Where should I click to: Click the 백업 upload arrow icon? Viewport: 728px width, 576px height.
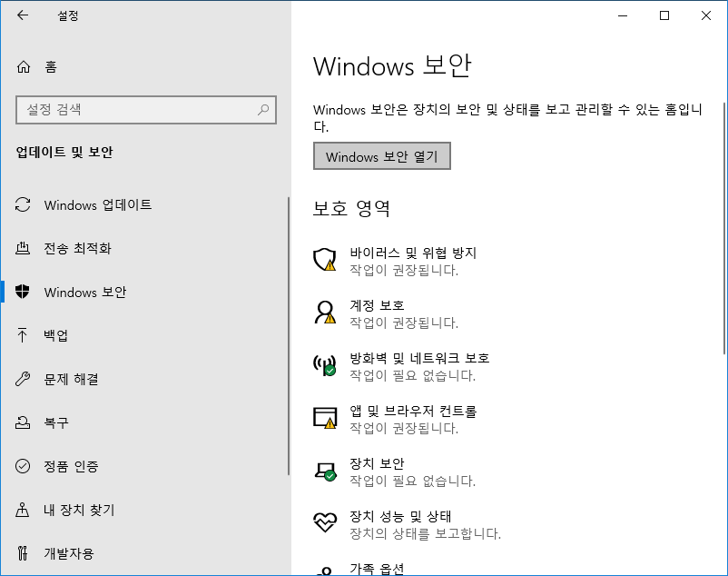[23, 335]
